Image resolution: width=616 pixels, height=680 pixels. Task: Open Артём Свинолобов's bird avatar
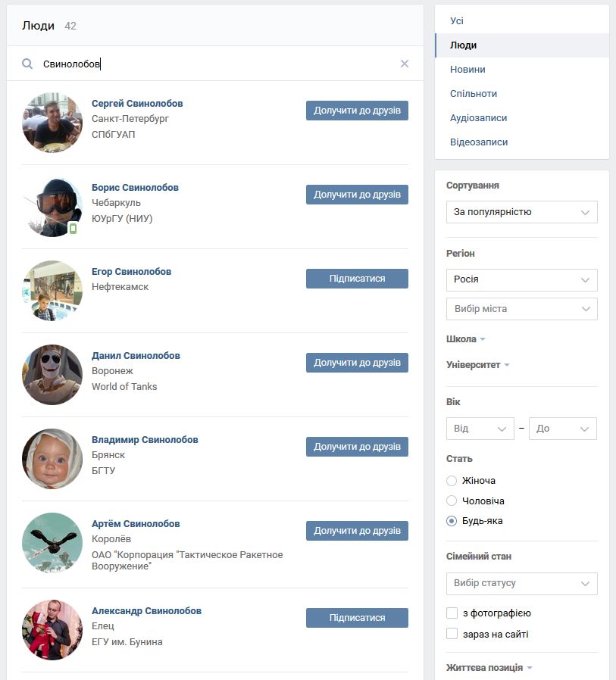point(52,542)
